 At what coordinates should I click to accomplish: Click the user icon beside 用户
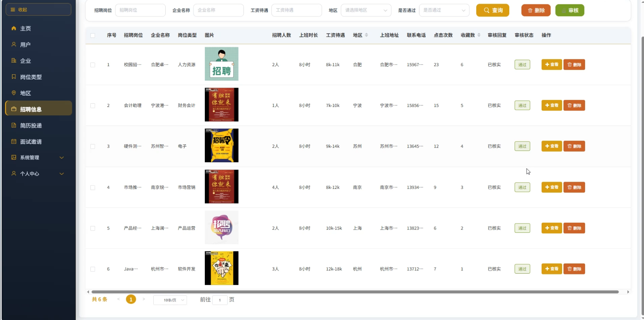coord(14,44)
